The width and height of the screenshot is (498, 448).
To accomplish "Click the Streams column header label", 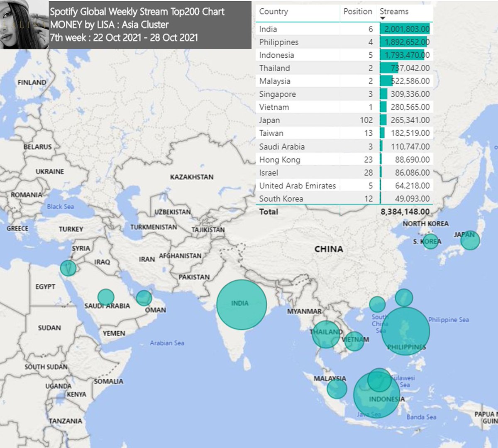I will [394, 12].
